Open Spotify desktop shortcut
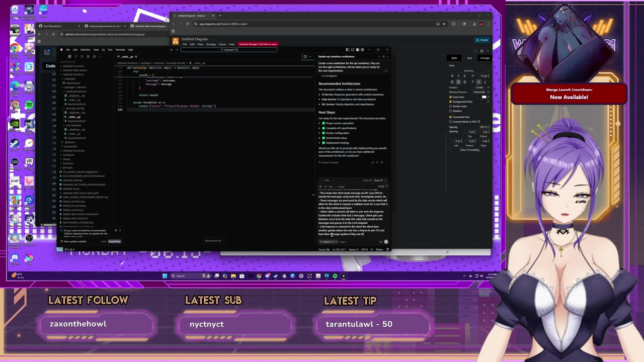This screenshot has height=362, width=644. click(29, 106)
